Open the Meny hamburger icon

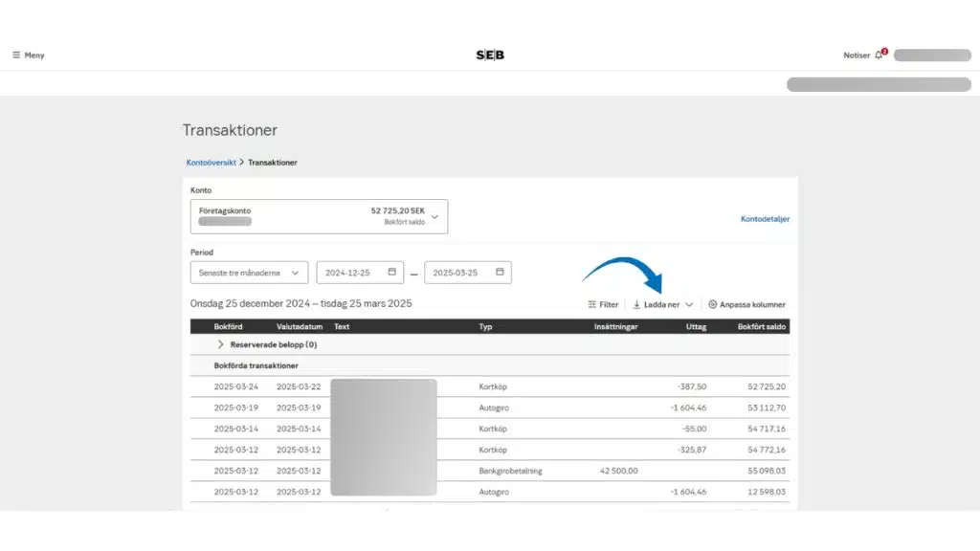[x=16, y=55]
